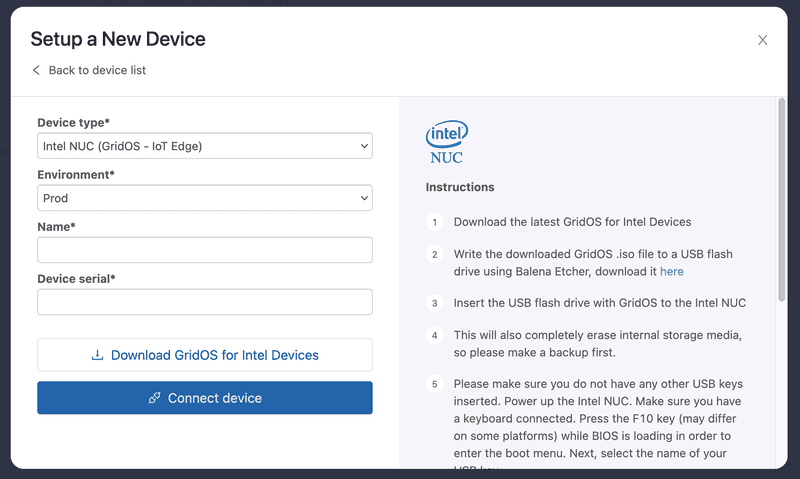The height and width of the screenshot is (479, 800).
Task: Click the plug icon on Connect device
Action: 155,398
